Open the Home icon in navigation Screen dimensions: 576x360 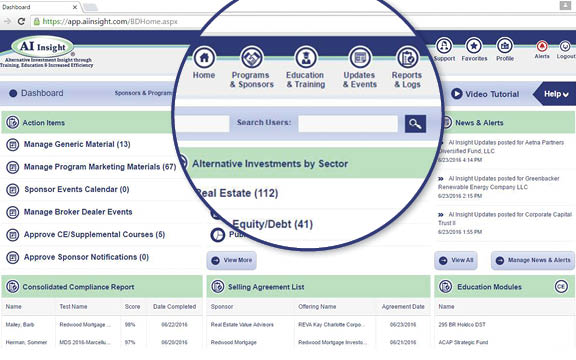[x=204, y=58]
